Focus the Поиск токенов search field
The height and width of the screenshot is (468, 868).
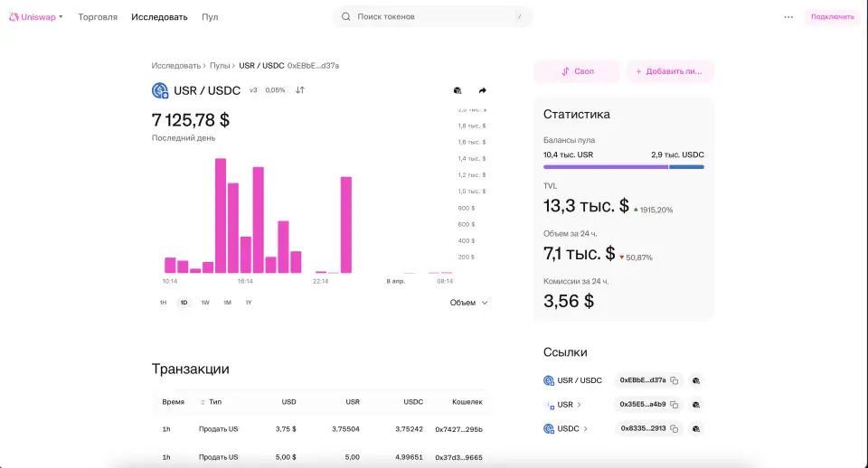432,17
